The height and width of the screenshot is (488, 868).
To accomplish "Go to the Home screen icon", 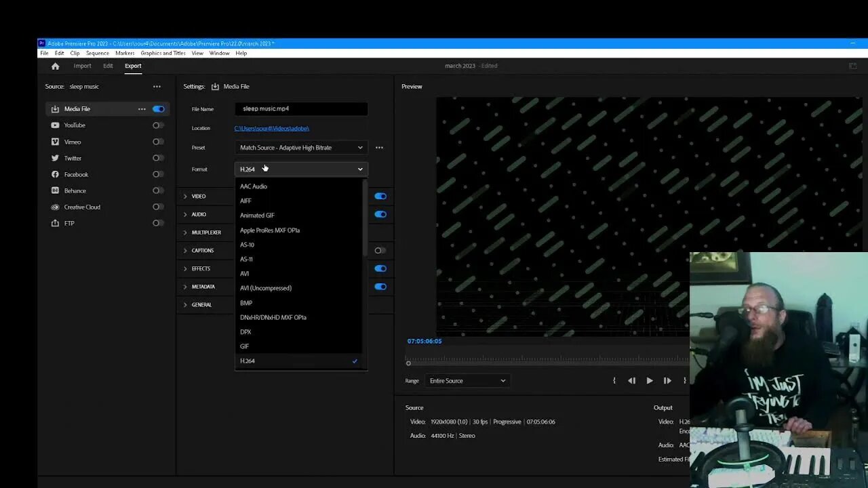I will click(x=56, y=66).
